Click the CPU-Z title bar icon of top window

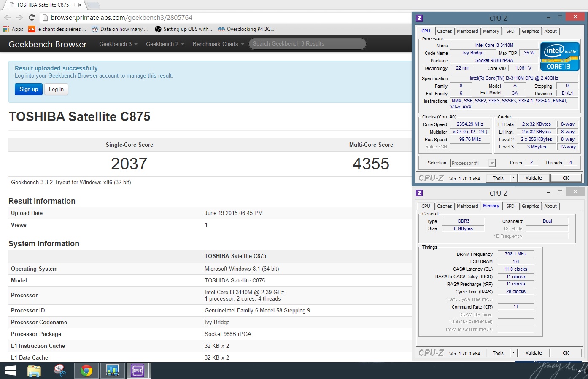tap(419, 18)
